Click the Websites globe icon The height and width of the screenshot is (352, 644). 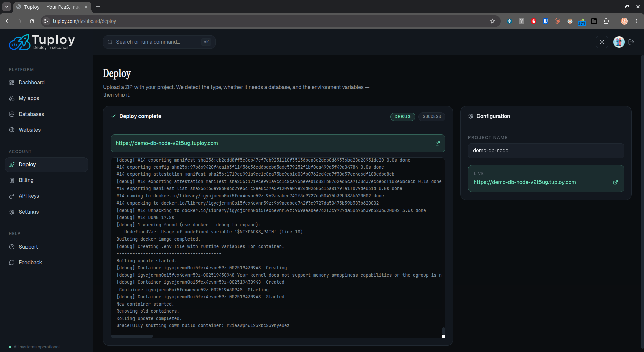pyautogui.click(x=12, y=130)
